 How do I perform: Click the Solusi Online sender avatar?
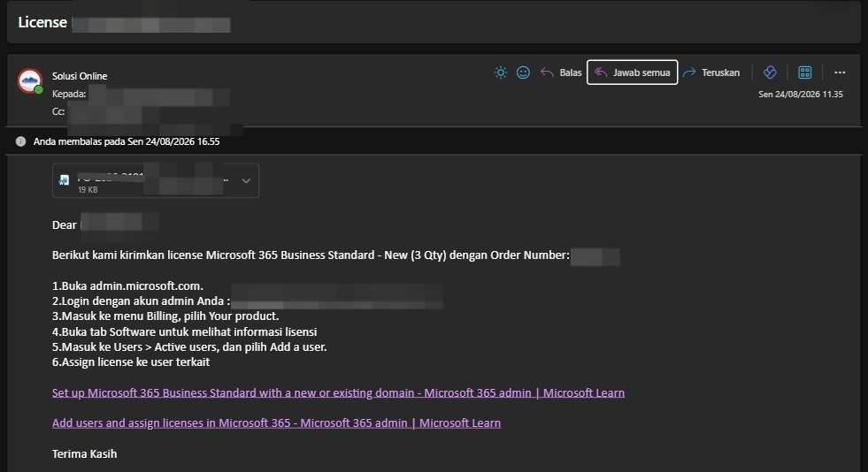click(30, 81)
